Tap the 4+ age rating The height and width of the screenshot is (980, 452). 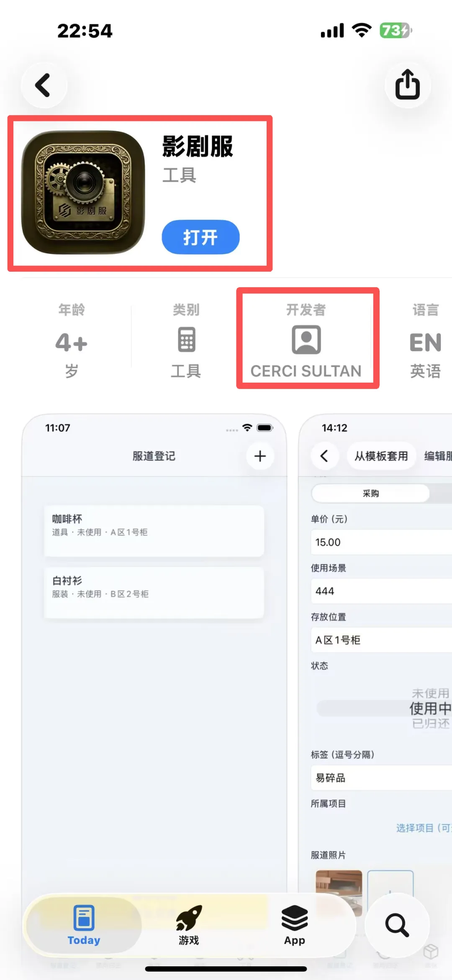click(72, 343)
